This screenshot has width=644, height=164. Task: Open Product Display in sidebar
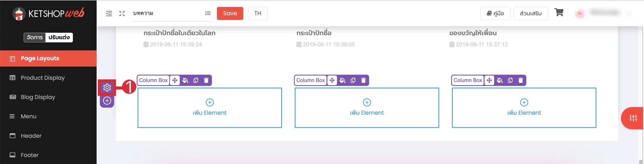coord(43,78)
